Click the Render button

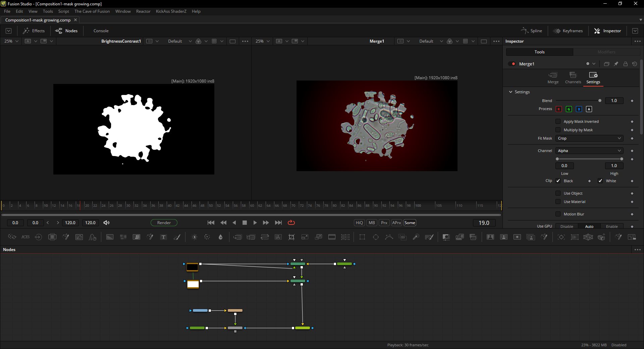click(164, 223)
